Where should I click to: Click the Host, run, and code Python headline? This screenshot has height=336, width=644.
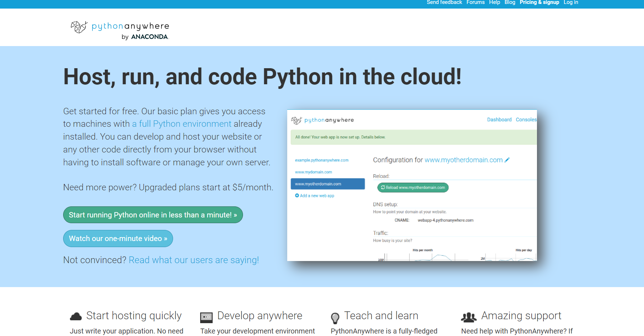(262, 77)
